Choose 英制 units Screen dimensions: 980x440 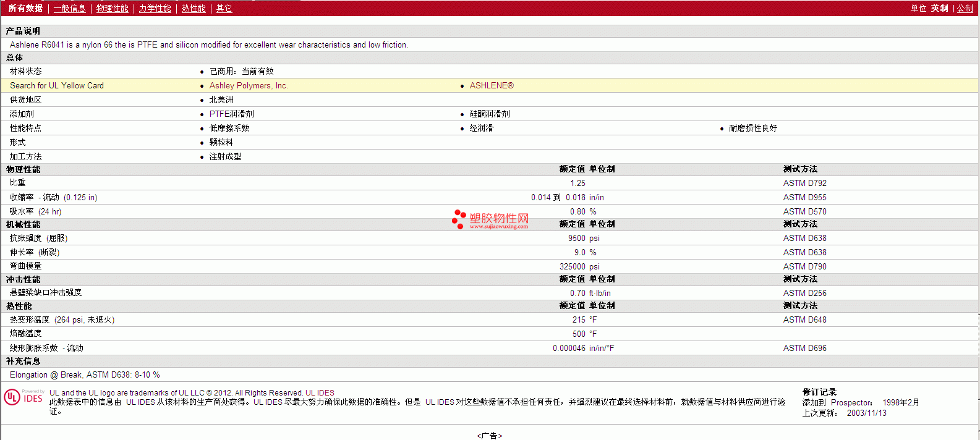tap(939, 9)
